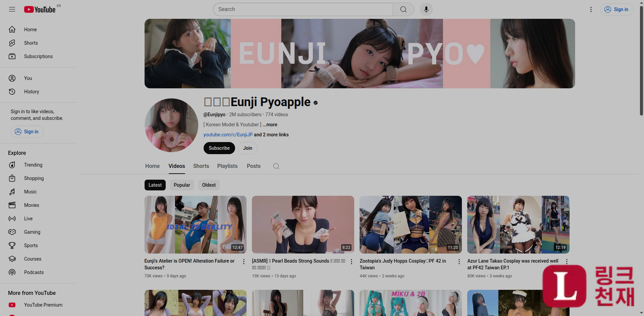Image resolution: width=644 pixels, height=316 pixels.
Task: Open 'Zootopia's Judy Hopps Cosplay' title
Action: point(403,264)
